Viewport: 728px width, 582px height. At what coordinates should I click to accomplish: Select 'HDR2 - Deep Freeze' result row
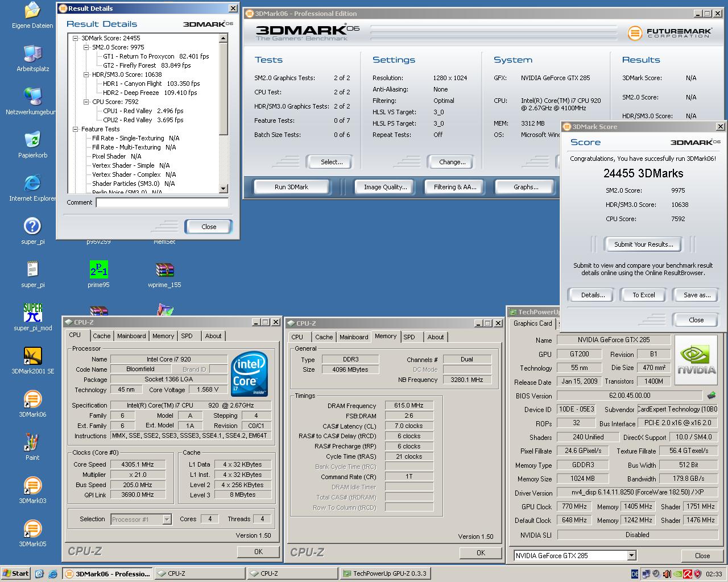[150, 93]
